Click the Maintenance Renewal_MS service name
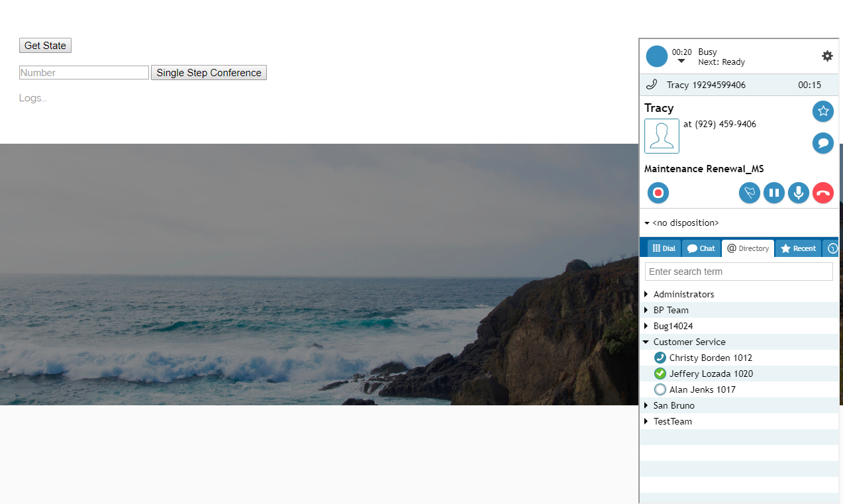The width and height of the screenshot is (843, 504). coord(704,169)
